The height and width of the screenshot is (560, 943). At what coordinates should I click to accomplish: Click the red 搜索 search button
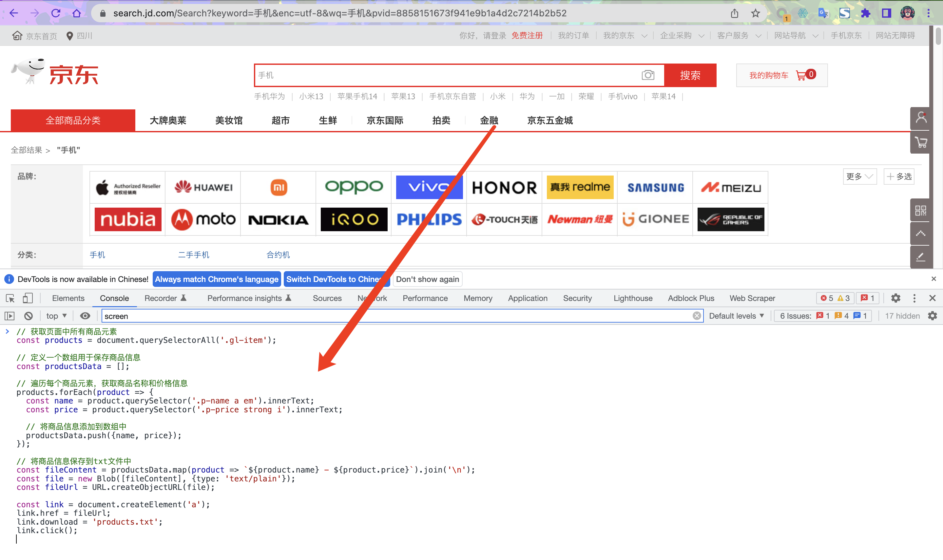tap(690, 75)
